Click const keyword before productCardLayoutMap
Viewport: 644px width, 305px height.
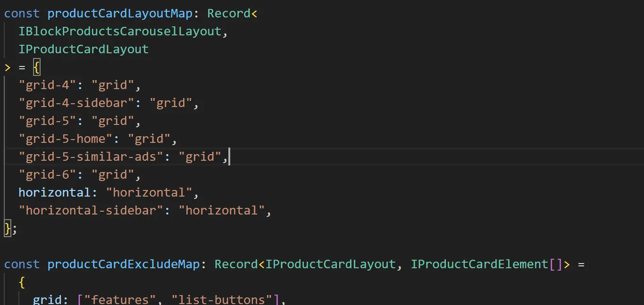22,13
